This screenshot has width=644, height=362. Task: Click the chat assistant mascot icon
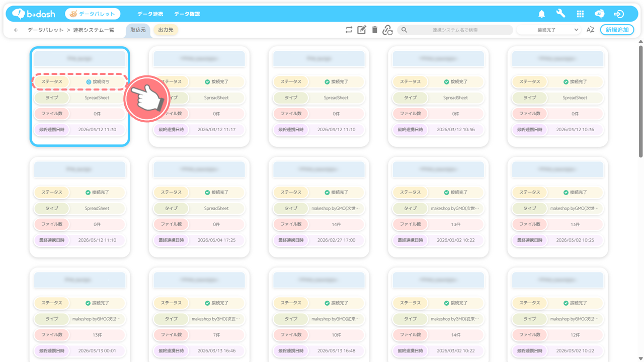point(599,14)
